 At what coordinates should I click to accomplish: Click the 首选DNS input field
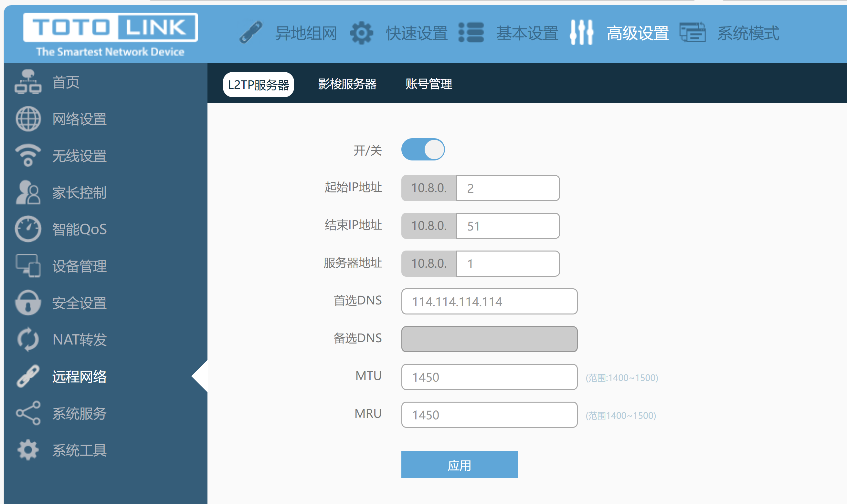pos(489,302)
